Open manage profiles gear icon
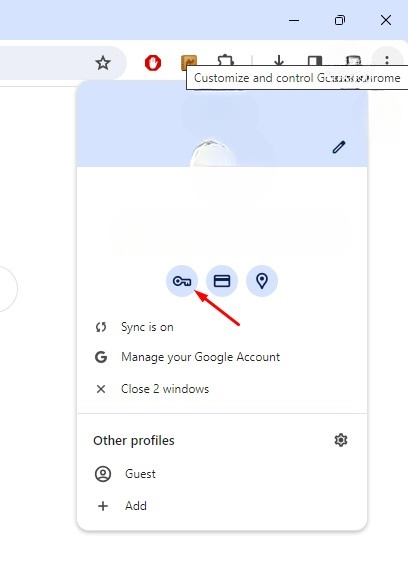The height and width of the screenshot is (561, 408). (x=341, y=440)
